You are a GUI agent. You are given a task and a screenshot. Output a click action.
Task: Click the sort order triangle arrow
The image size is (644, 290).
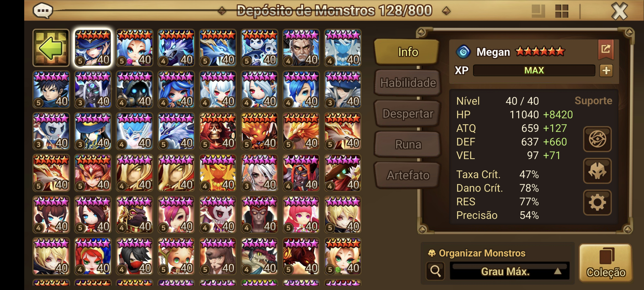[x=558, y=271]
